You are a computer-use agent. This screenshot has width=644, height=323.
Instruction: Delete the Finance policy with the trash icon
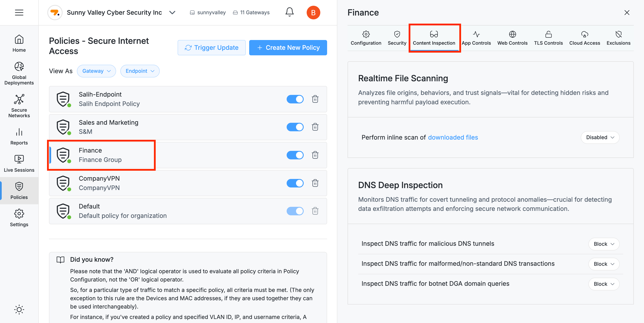pos(315,155)
